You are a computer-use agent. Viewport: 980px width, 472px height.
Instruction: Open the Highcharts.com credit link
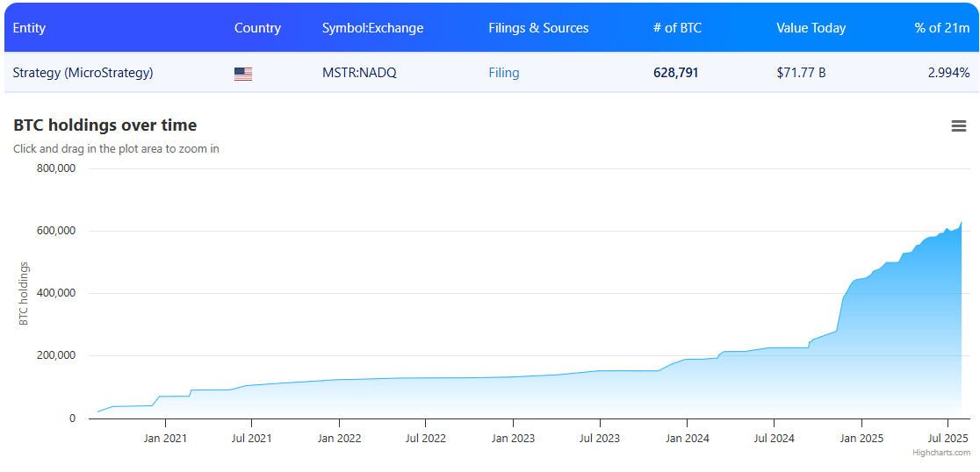point(941,453)
